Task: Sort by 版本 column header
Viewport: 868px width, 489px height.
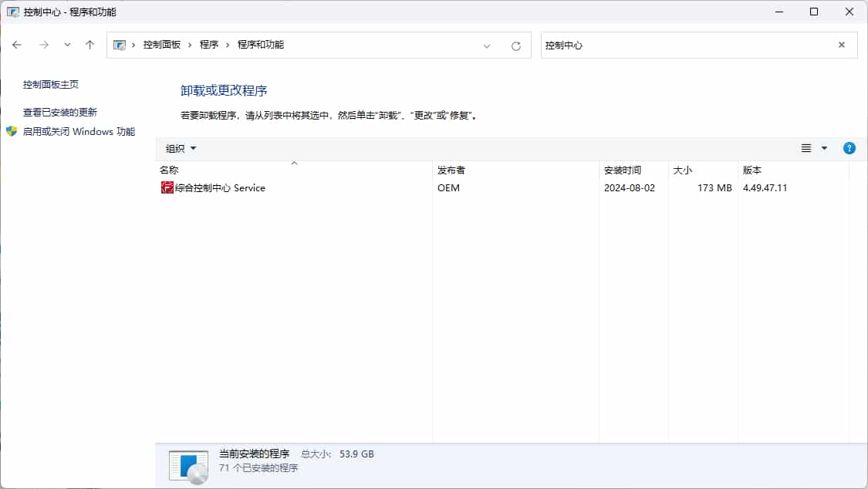Action: point(792,170)
